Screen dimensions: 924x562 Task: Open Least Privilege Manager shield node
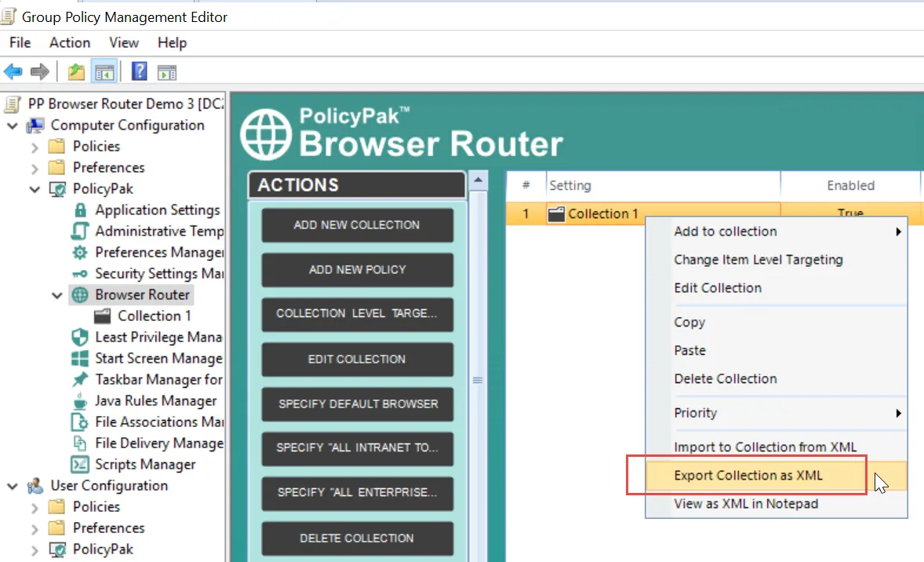tap(158, 338)
